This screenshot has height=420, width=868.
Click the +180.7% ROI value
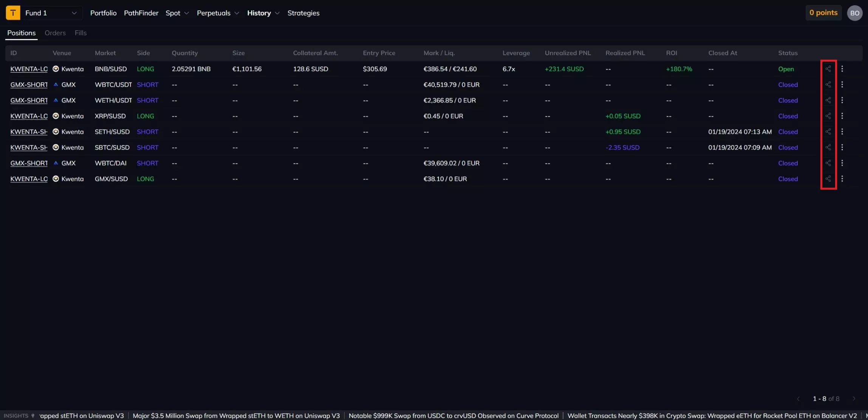(679, 69)
